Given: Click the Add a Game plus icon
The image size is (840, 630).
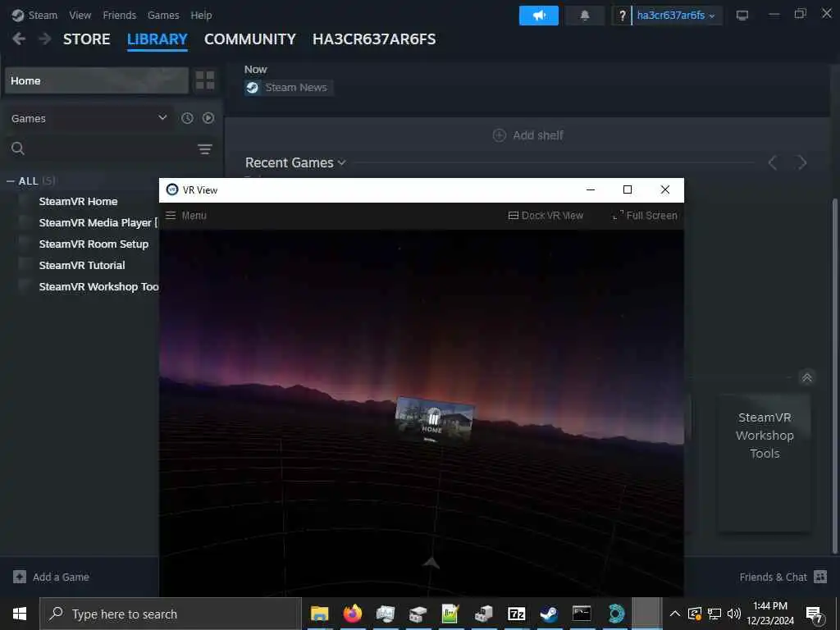Looking at the screenshot, I should pyautogui.click(x=20, y=577).
